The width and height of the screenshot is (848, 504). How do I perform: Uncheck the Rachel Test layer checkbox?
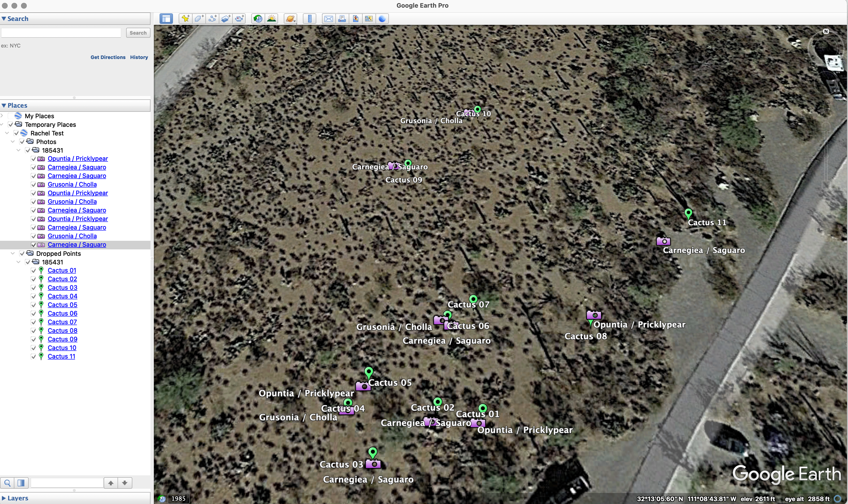coord(16,133)
